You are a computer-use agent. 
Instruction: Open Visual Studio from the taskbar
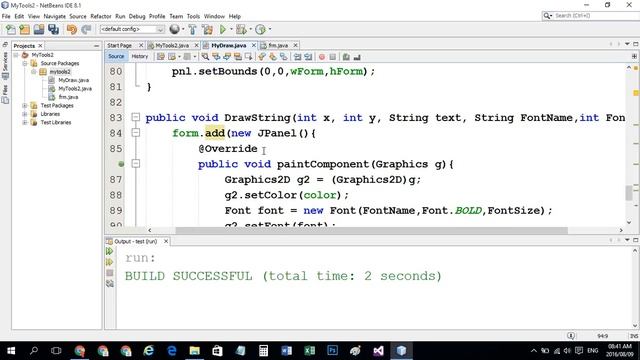point(378,351)
